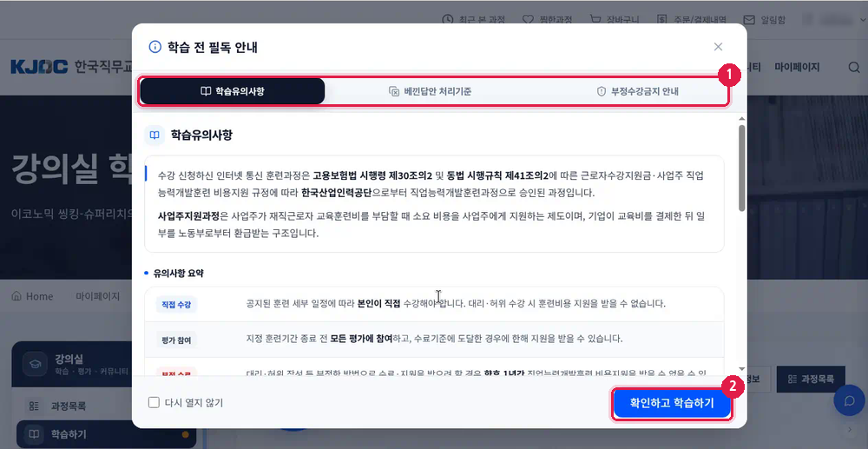The width and height of the screenshot is (868, 449).
Task: Click the scroll up arrow in dialog
Action: pos(742,118)
